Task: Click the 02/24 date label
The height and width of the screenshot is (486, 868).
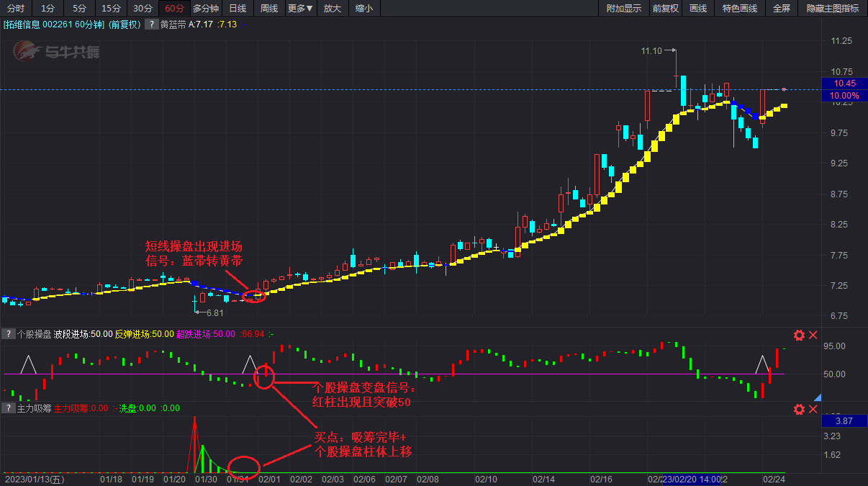Action: pyautogui.click(x=774, y=479)
